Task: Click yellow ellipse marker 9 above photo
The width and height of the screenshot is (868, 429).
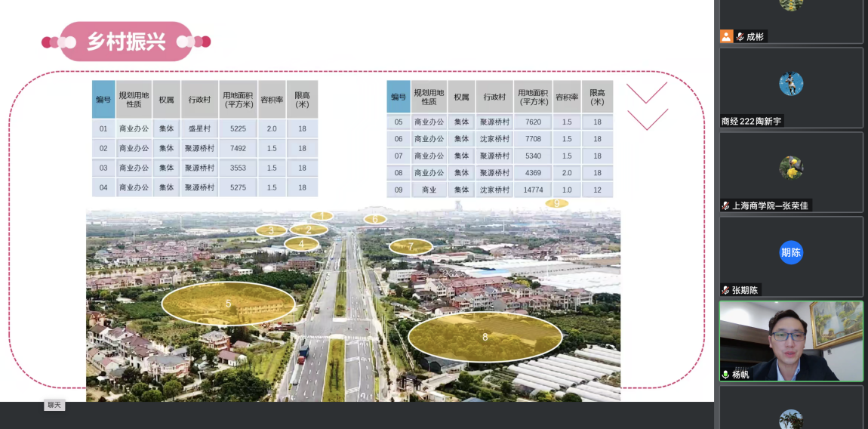Action: pyautogui.click(x=557, y=203)
